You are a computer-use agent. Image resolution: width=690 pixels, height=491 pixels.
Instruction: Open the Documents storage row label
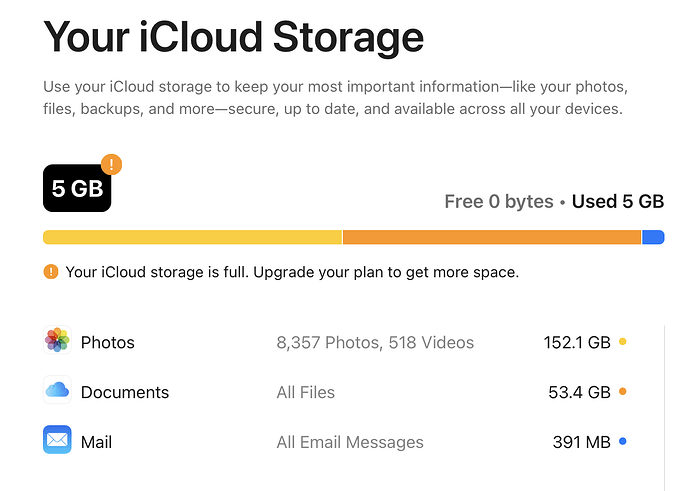[125, 392]
